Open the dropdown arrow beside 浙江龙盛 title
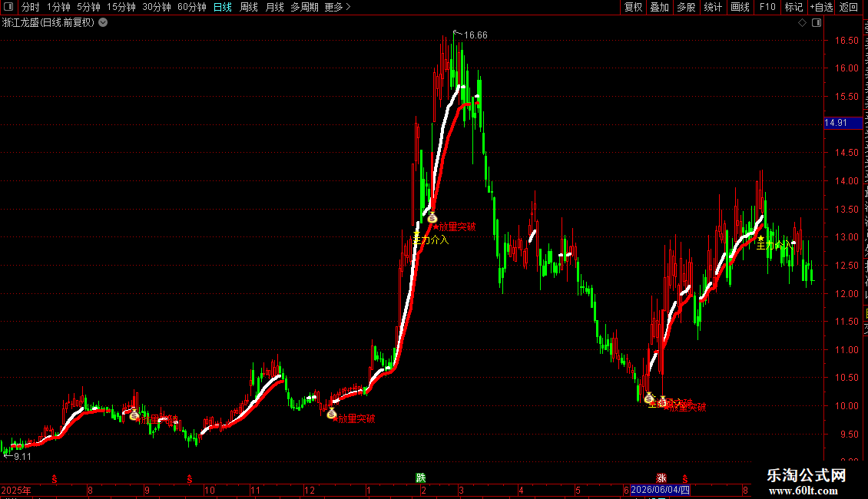Screen dimensions: 868x499 (x=103, y=23)
